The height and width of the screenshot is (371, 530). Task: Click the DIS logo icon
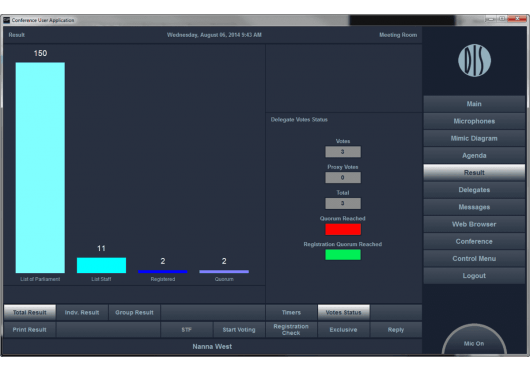tap(474, 60)
